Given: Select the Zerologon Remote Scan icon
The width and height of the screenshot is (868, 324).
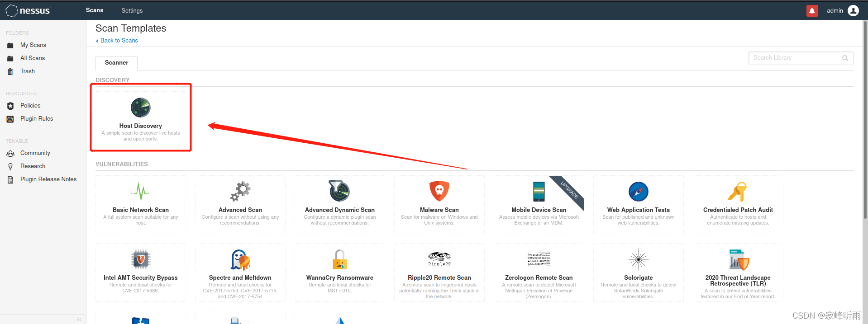Looking at the screenshot, I should click(539, 259).
